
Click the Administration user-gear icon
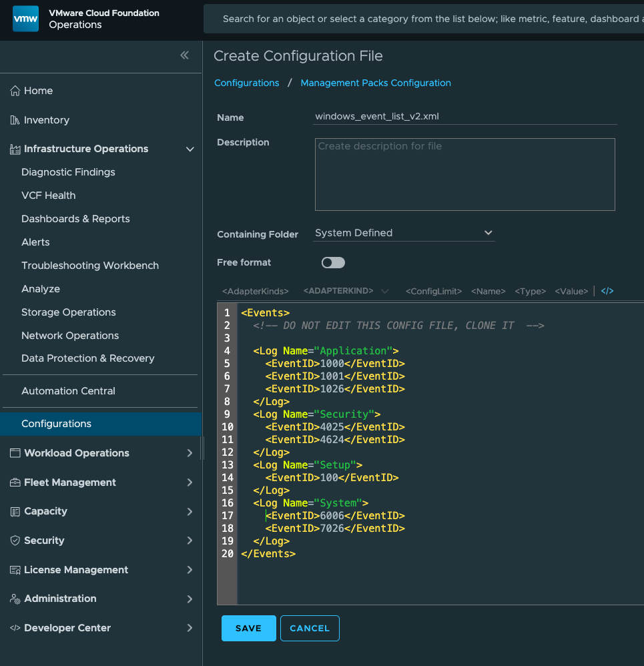pyautogui.click(x=15, y=599)
